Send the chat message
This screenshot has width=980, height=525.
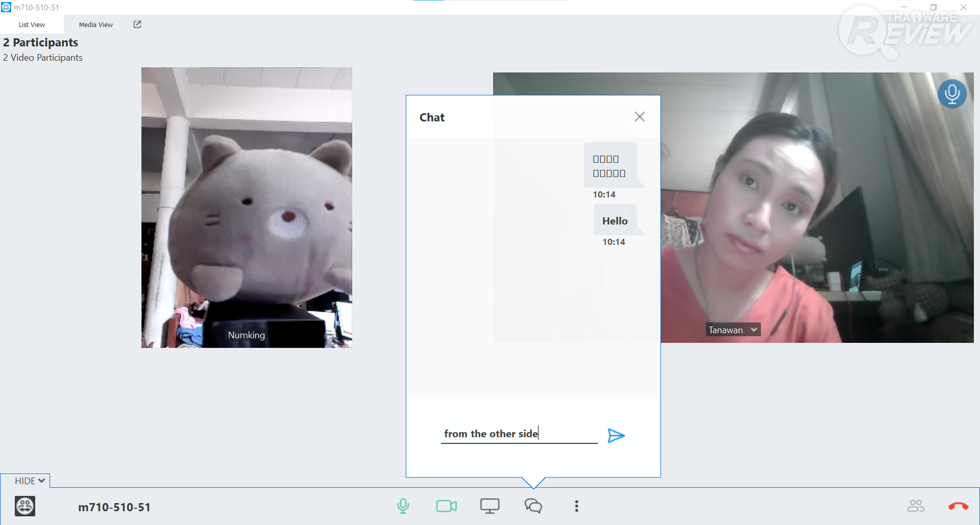[x=616, y=435]
